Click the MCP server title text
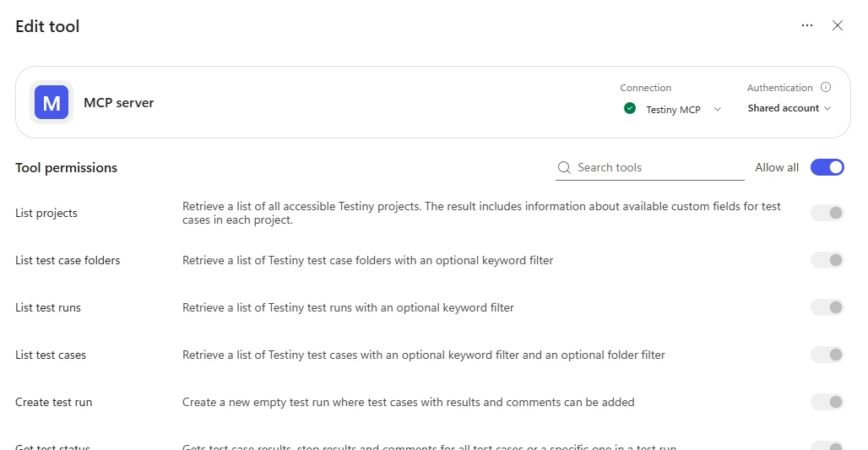 pos(118,103)
